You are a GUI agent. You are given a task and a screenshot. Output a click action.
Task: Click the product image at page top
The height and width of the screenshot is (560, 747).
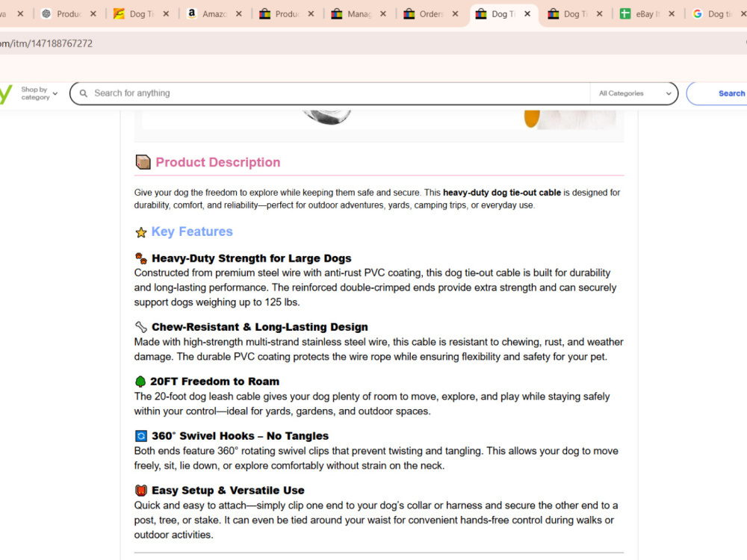(x=379, y=119)
